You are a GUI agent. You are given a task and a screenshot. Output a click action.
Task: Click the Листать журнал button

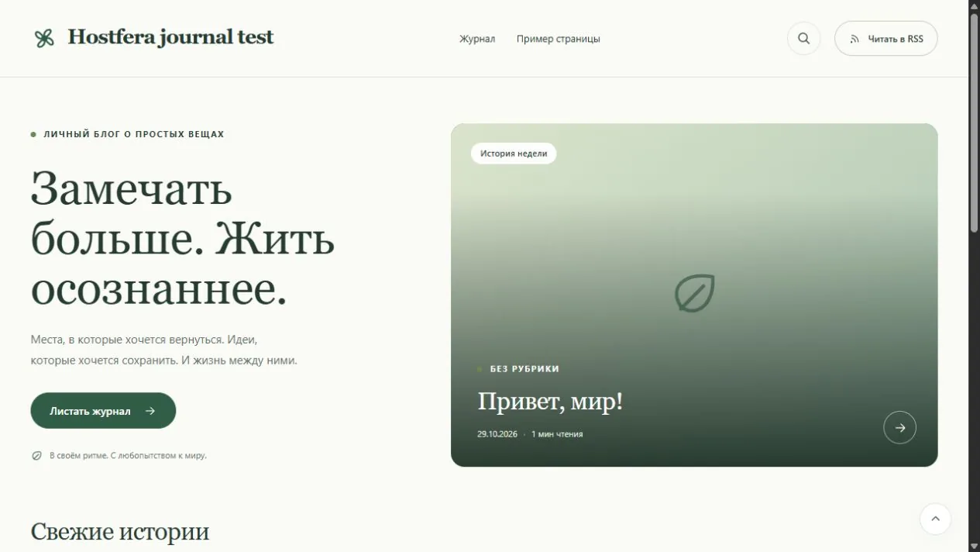pos(103,411)
